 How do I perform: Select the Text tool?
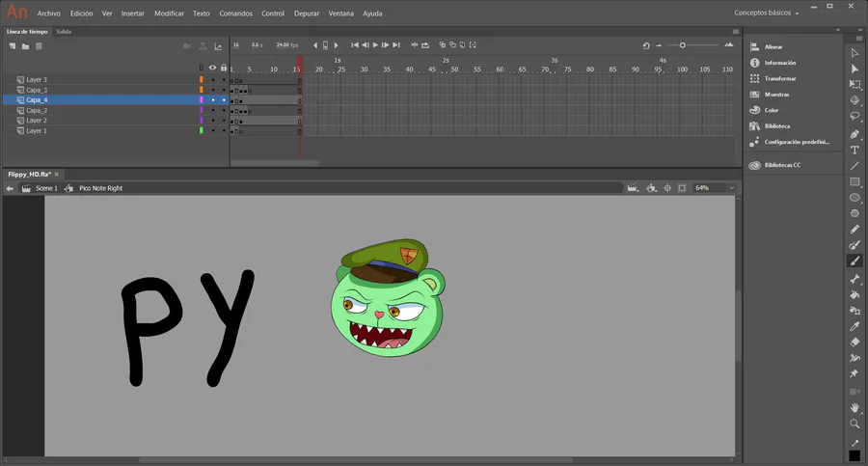point(854,150)
